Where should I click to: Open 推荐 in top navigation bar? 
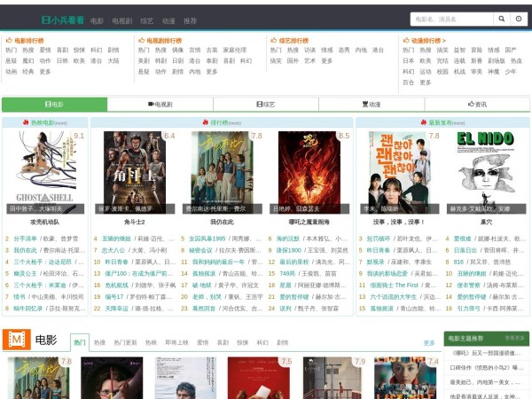click(190, 20)
